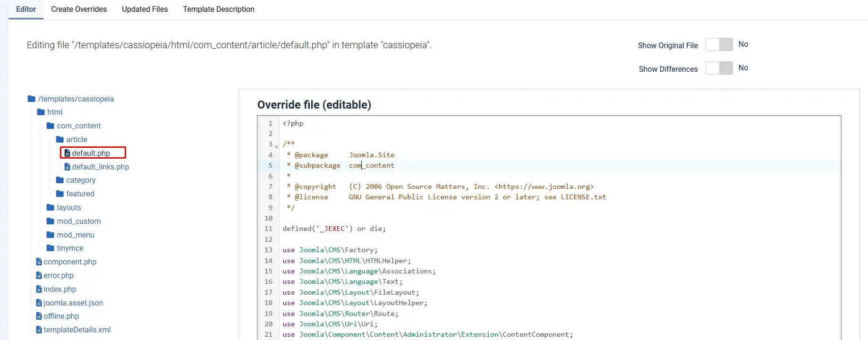The height and width of the screenshot is (340, 868).
Task: Click the default_links.php file icon
Action: coord(67,167)
